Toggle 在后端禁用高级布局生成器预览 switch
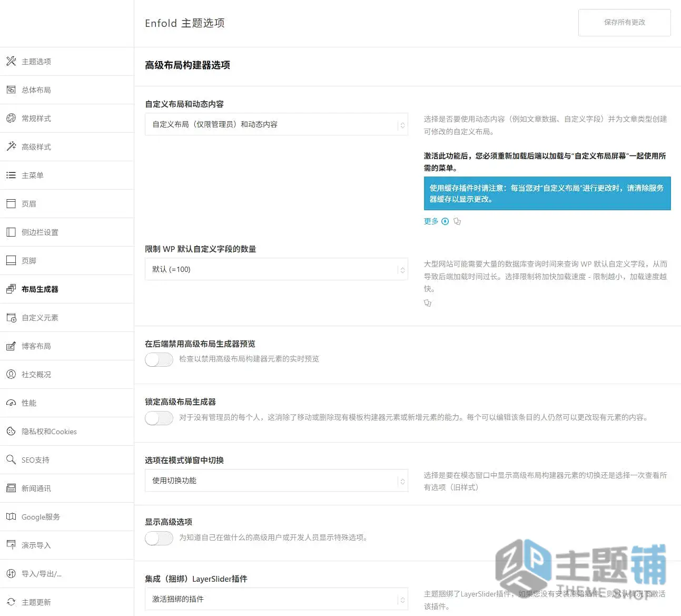Viewport: 681px width, 616px height. pyautogui.click(x=159, y=359)
